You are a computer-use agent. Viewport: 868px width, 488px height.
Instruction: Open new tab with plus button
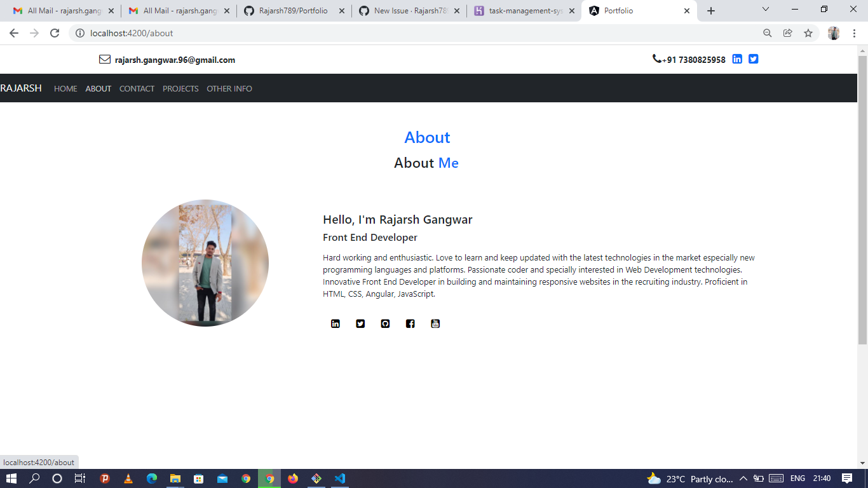pos(711,11)
